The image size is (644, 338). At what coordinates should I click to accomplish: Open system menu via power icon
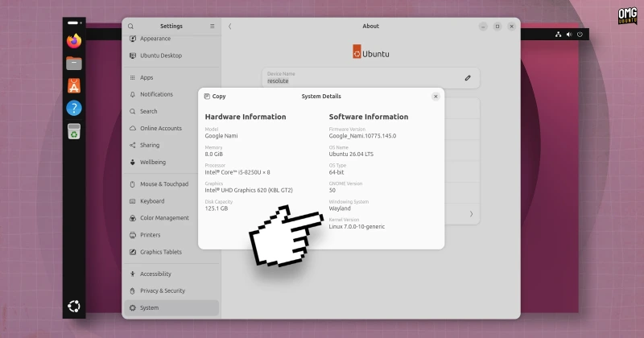click(x=580, y=35)
